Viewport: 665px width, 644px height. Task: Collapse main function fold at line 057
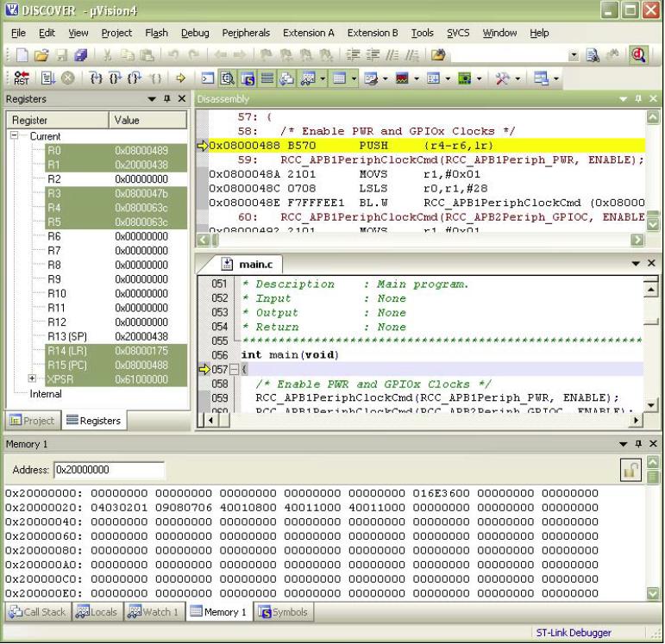click(234, 370)
